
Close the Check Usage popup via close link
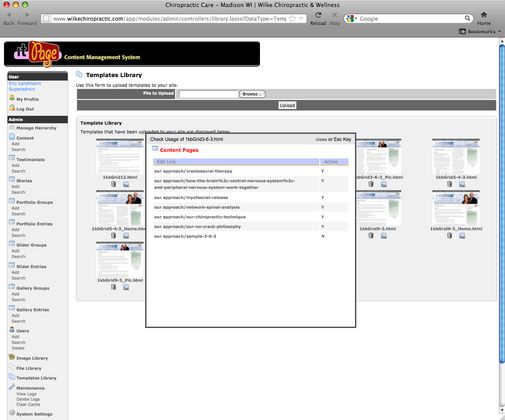321,139
